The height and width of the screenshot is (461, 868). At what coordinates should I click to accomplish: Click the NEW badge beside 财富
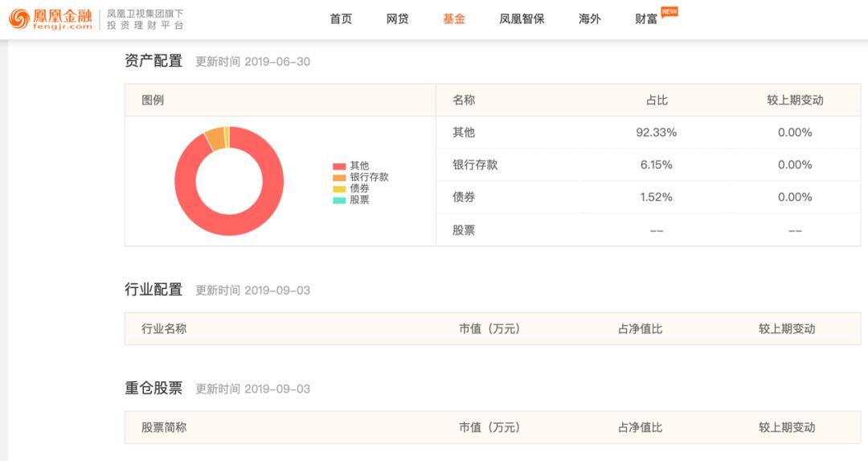point(669,11)
